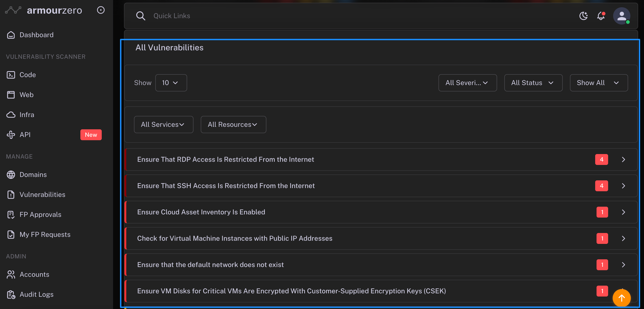Click the search magnifier icon
This screenshot has height=309, width=644.
pyautogui.click(x=141, y=16)
